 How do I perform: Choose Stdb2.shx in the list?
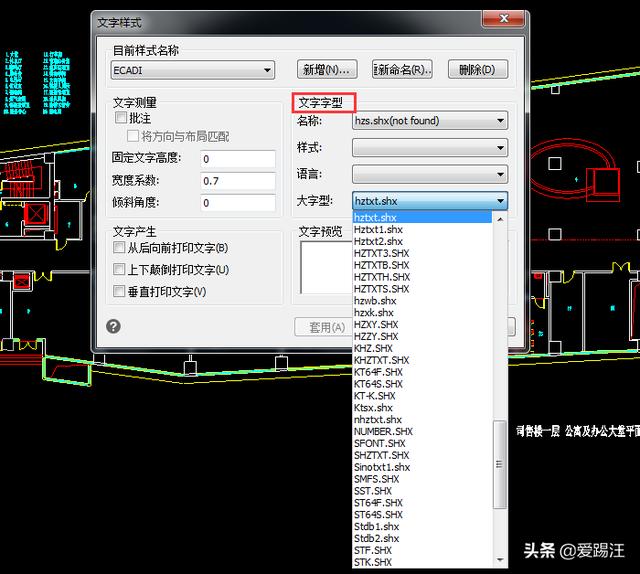(422, 538)
